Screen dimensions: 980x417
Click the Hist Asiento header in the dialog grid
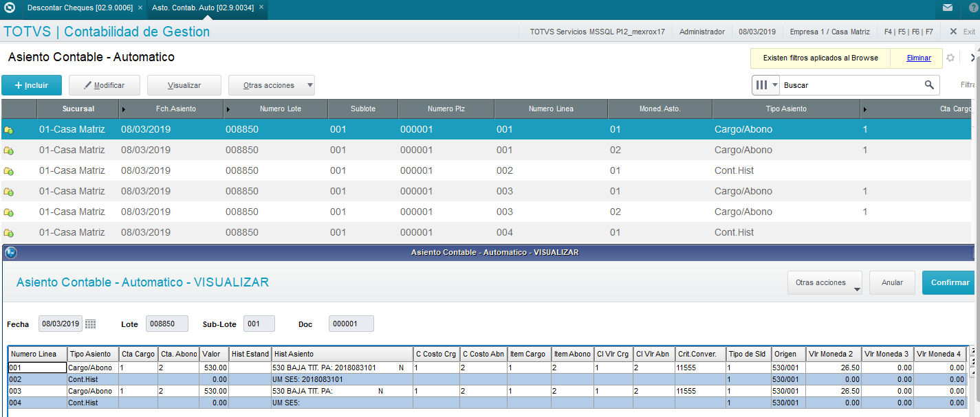click(342, 354)
